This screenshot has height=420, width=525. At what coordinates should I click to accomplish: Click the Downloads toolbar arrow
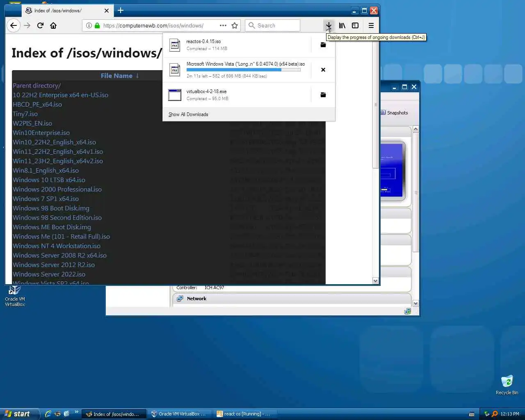[329, 25]
